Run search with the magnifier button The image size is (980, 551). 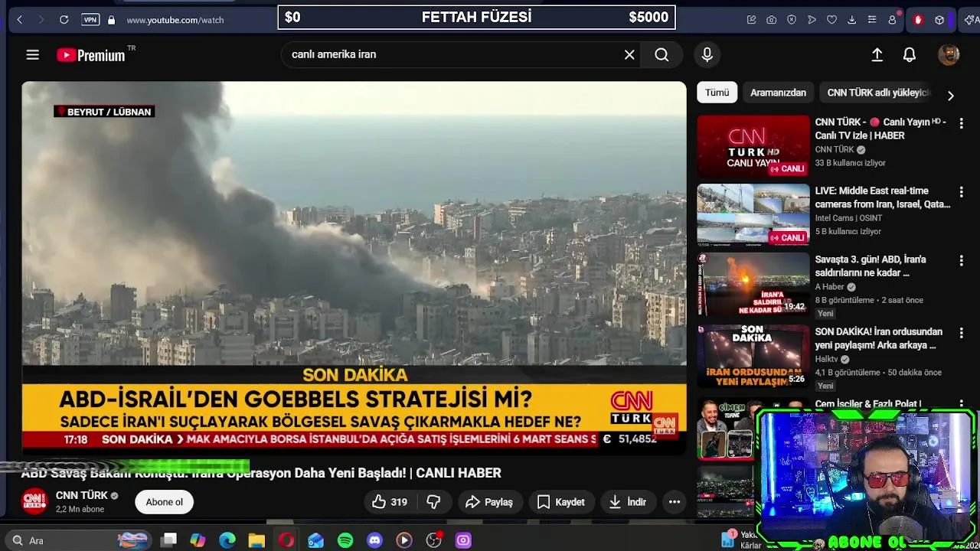tap(661, 54)
